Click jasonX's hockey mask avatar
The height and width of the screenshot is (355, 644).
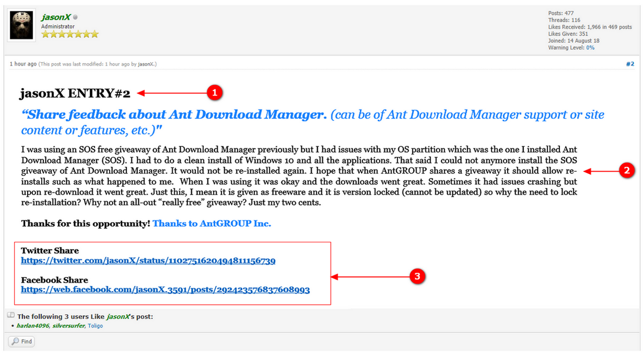pos(22,26)
